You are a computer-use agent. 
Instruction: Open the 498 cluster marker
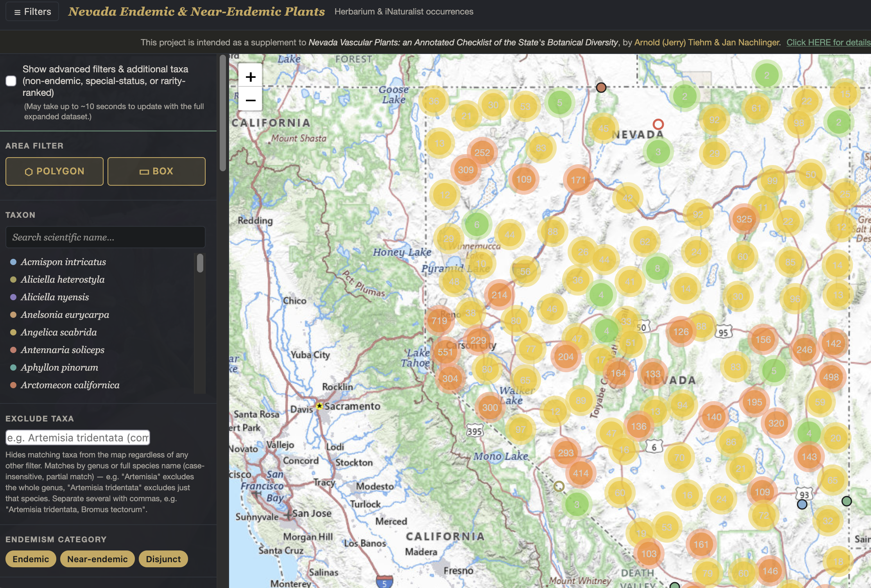tap(831, 377)
